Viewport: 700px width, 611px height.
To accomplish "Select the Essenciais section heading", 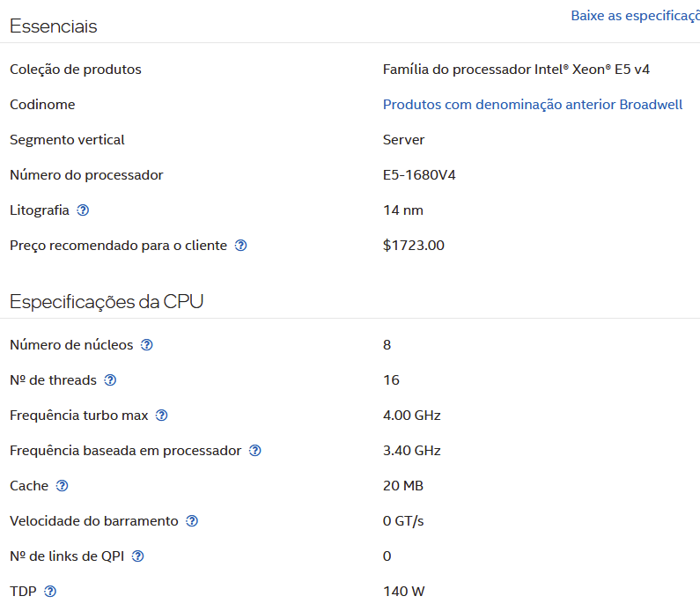I will pyautogui.click(x=54, y=26).
